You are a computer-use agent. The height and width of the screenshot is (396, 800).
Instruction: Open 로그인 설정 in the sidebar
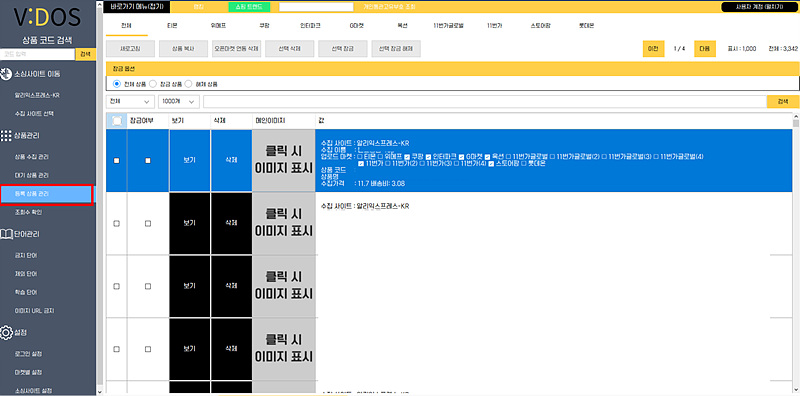pos(29,354)
